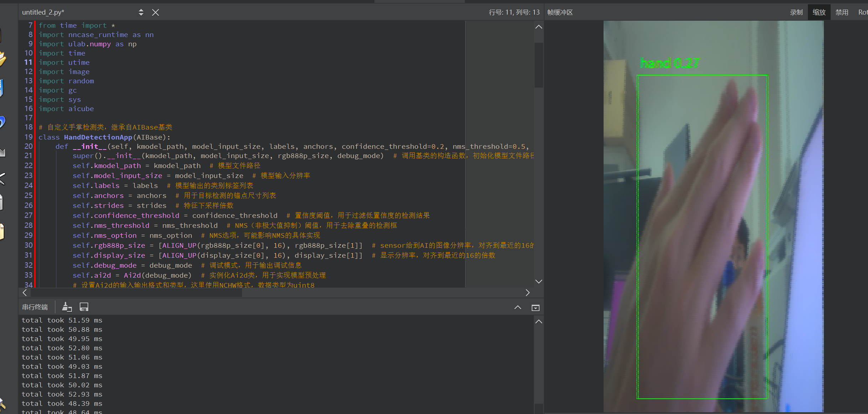Viewport: 868px width, 414px height.
Task: Toggle the 缩放 zoom option in frame buffer
Action: click(819, 12)
